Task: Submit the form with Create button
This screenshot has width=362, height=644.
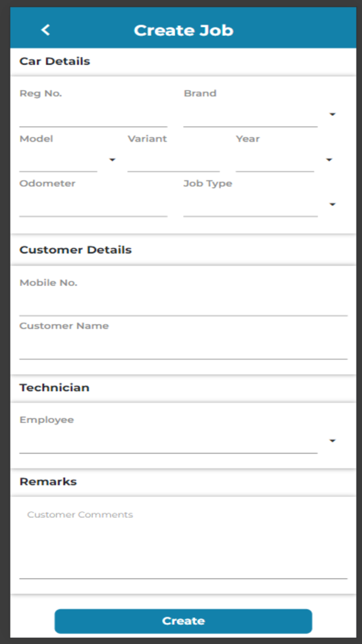Action: coord(183,621)
